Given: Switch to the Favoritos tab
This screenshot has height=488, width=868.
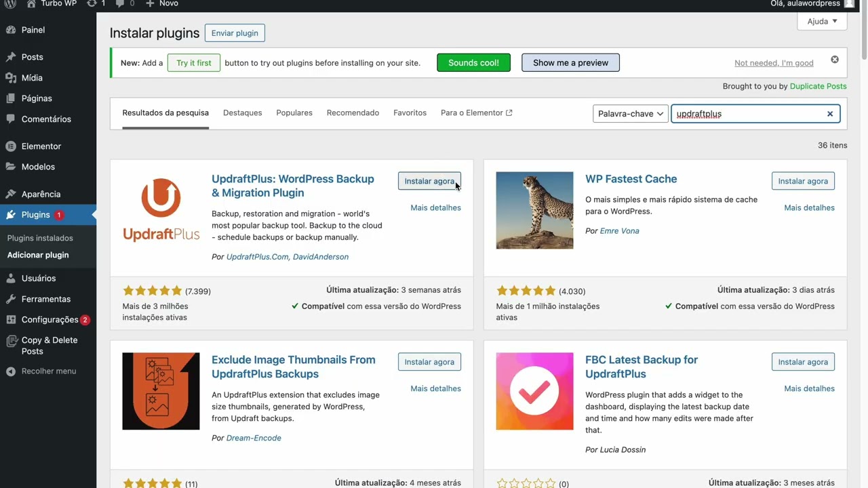Looking at the screenshot, I should point(410,113).
